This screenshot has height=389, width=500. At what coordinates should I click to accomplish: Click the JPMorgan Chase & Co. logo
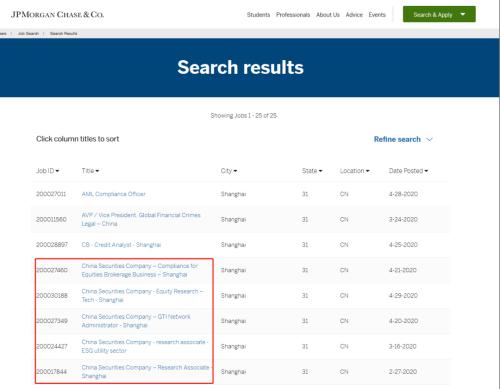coord(57,15)
